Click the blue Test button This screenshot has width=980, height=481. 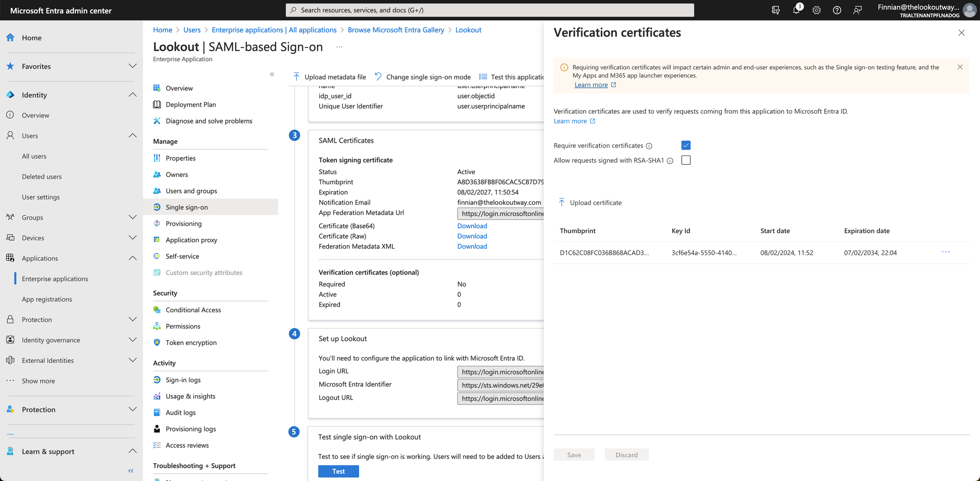coord(338,471)
